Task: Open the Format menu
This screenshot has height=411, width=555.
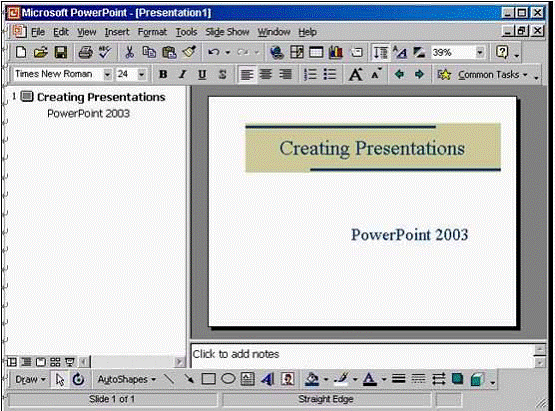Action: (x=152, y=32)
